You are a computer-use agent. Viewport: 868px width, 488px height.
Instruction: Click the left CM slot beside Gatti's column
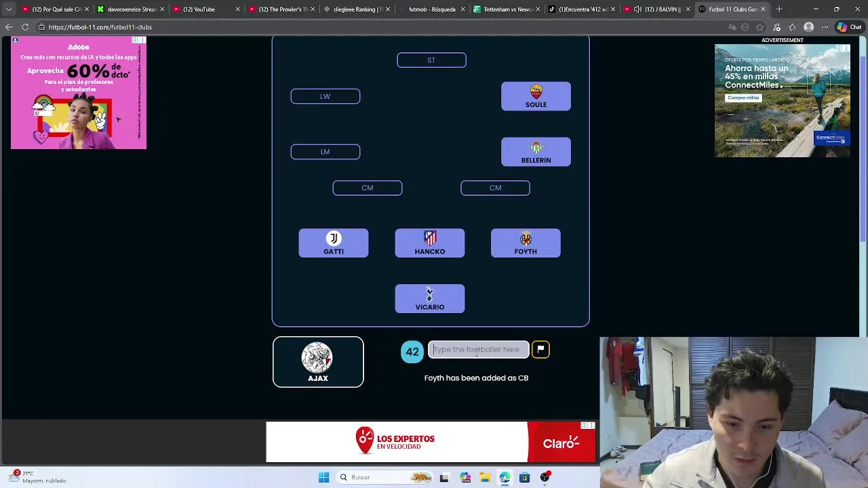[x=368, y=188]
